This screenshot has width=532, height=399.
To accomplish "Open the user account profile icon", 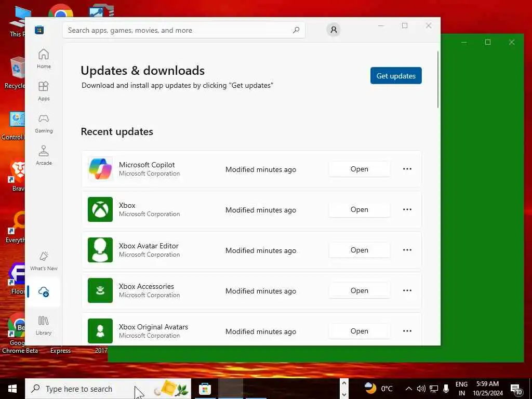I will [x=334, y=30].
